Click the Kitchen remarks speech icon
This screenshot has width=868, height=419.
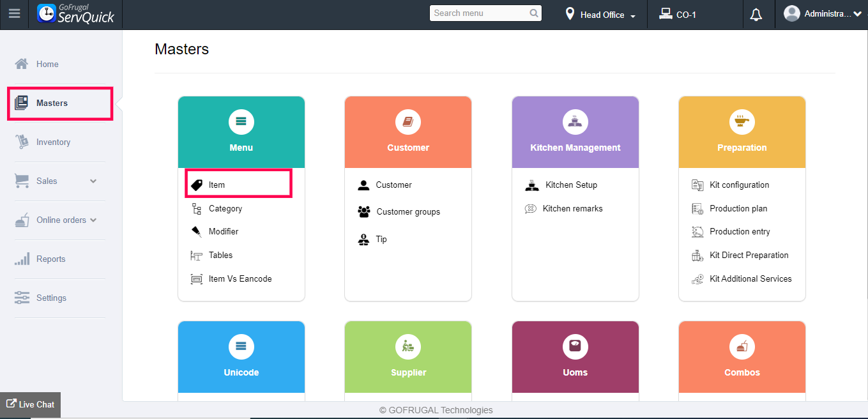coord(530,208)
